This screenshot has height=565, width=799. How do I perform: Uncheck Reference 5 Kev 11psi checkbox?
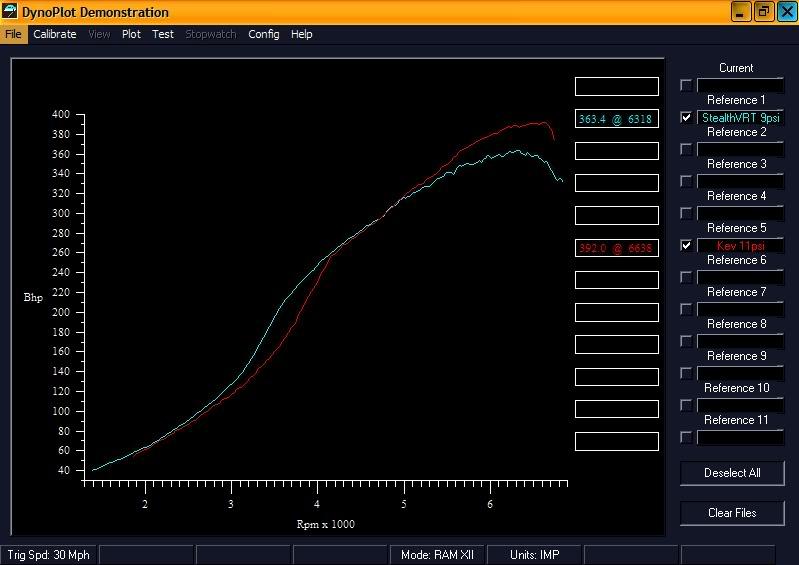[x=686, y=245]
